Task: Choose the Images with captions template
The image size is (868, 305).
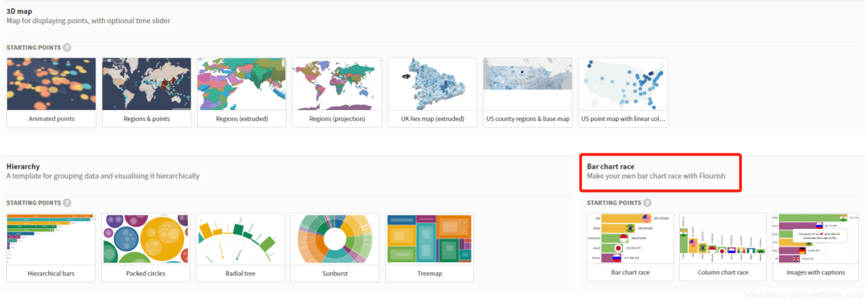Action: (816, 247)
